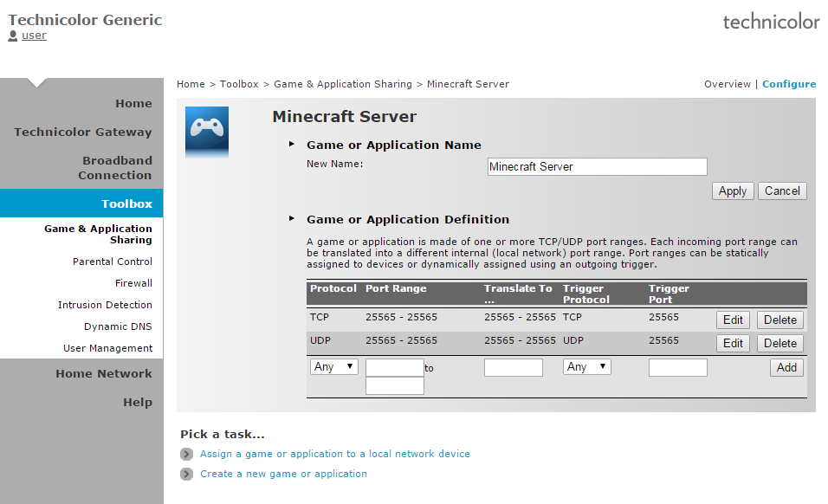Image resolution: width=828 pixels, height=504 pixels.
Task: Focus the port range end field
Action: tap(394, 385)
